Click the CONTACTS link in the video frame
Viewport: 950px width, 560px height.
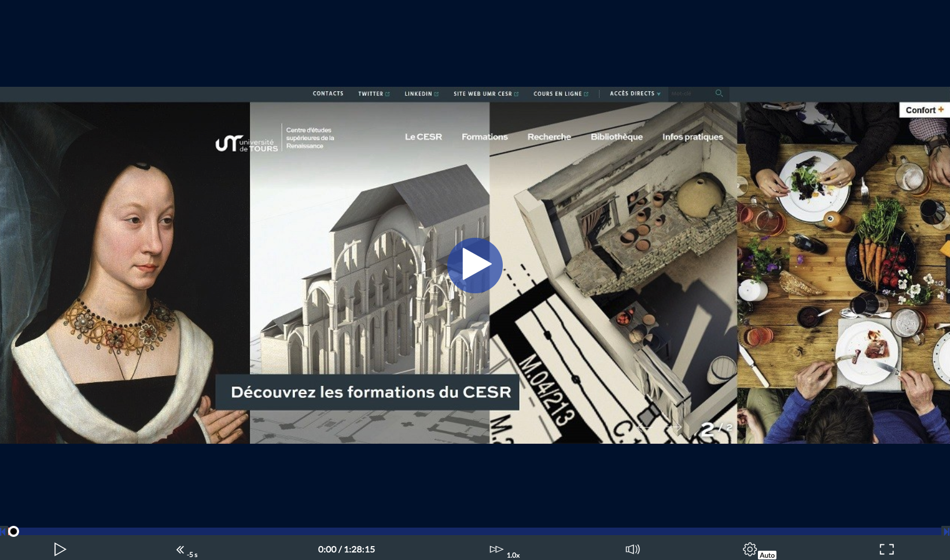tap(328, 94)
